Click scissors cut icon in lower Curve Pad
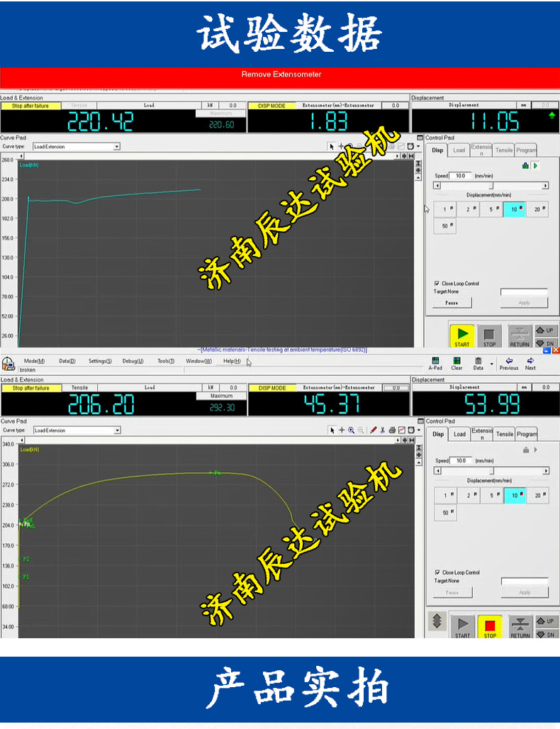The height and width of the screenshot is (729, 560). (x=383, y=430)
